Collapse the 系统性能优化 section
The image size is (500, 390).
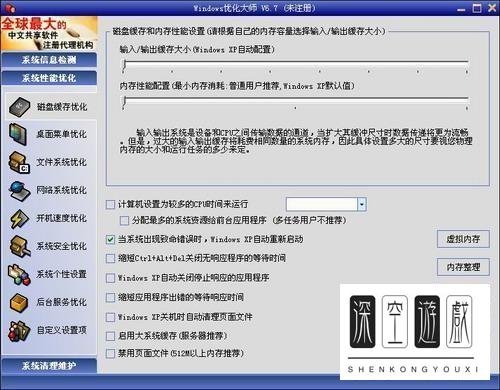point(49,78)
